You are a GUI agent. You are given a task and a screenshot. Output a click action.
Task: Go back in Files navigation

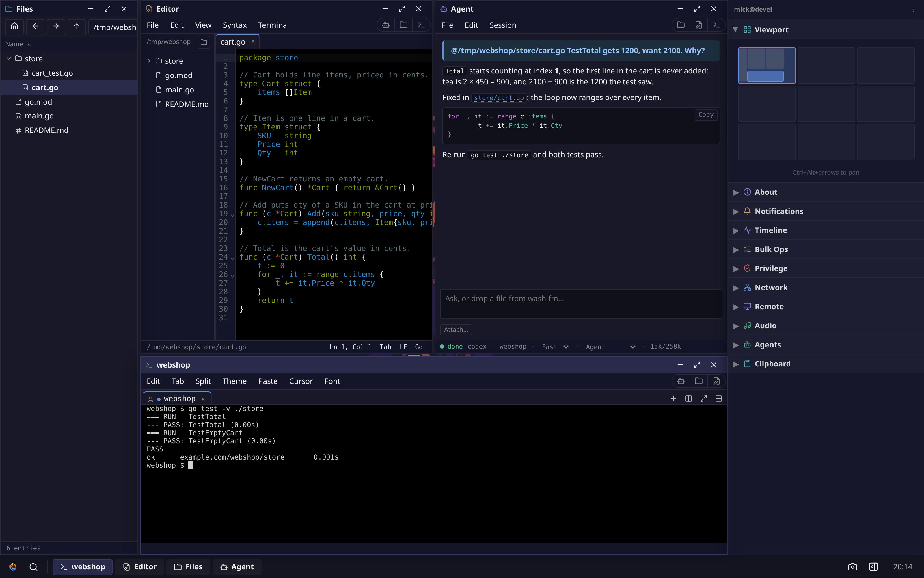[x=35, y=26]
